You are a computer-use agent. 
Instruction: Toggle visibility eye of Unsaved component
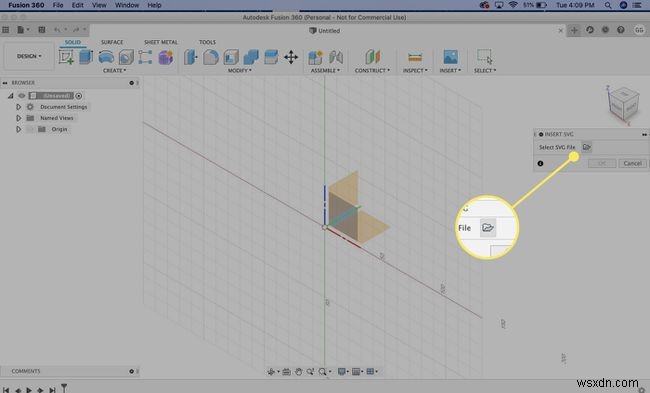[22, 96]
